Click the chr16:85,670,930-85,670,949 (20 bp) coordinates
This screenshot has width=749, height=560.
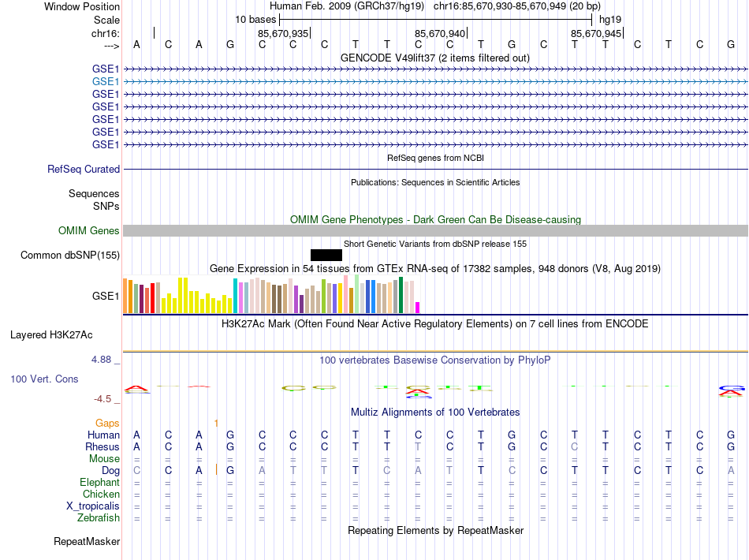517,6
